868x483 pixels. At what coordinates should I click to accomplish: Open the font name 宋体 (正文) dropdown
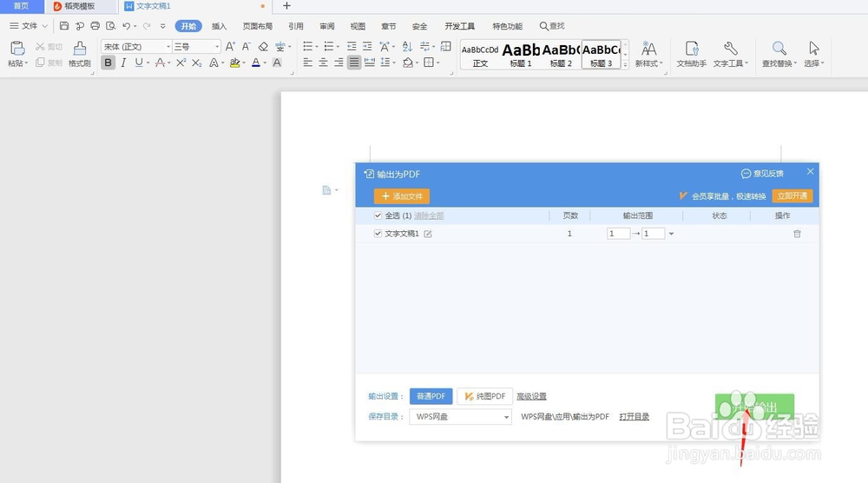[168, 47]
